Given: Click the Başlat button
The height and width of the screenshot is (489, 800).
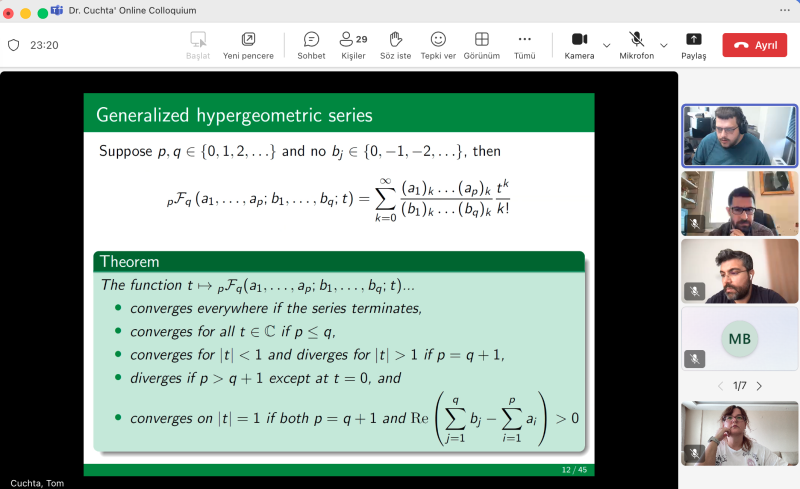Looking at the screenshot, I should click(x=198, y=45).
